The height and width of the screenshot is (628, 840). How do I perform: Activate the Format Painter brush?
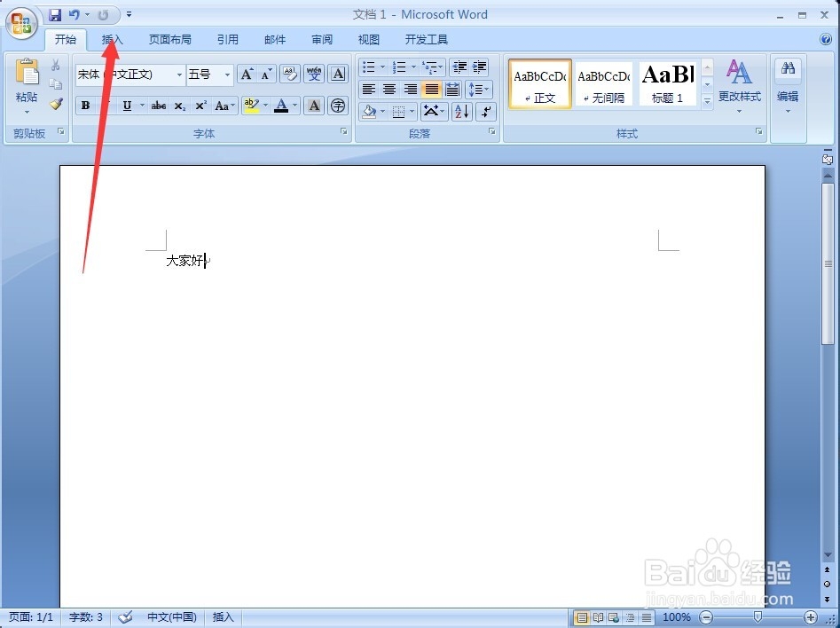[x=56, y=104]
